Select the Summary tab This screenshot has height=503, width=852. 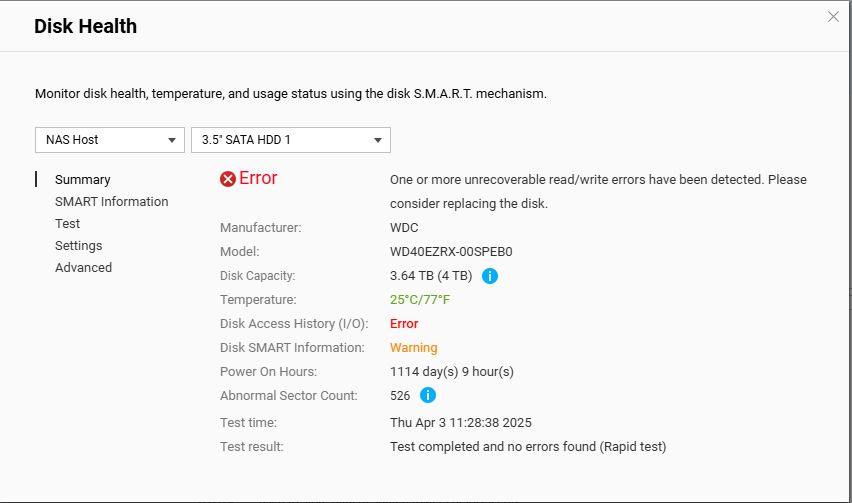[82, 180]
